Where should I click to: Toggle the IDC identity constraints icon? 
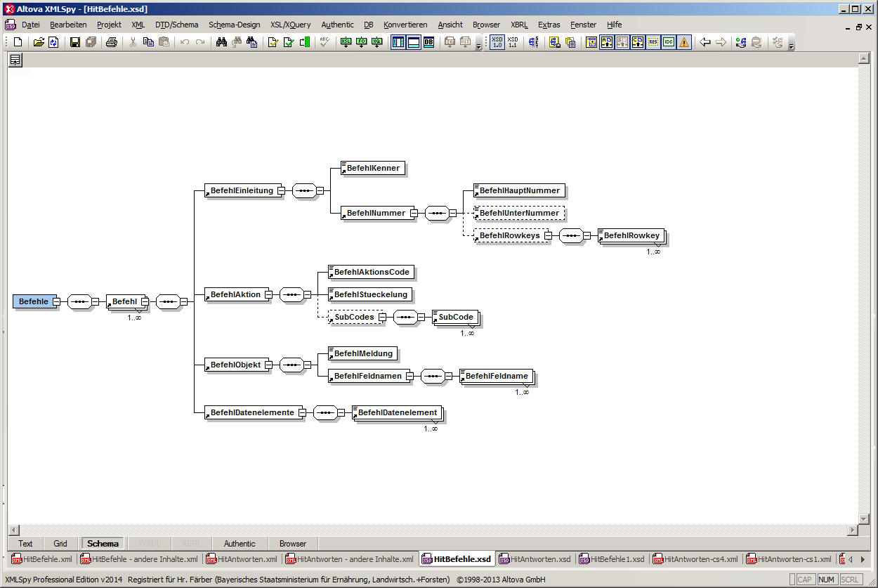[x=669, y=42]
